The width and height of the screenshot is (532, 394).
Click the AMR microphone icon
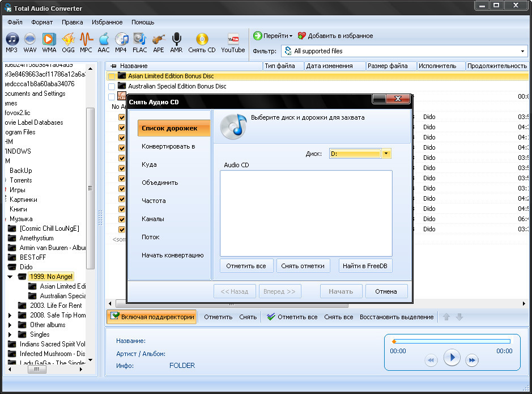[x=176, y=39]
